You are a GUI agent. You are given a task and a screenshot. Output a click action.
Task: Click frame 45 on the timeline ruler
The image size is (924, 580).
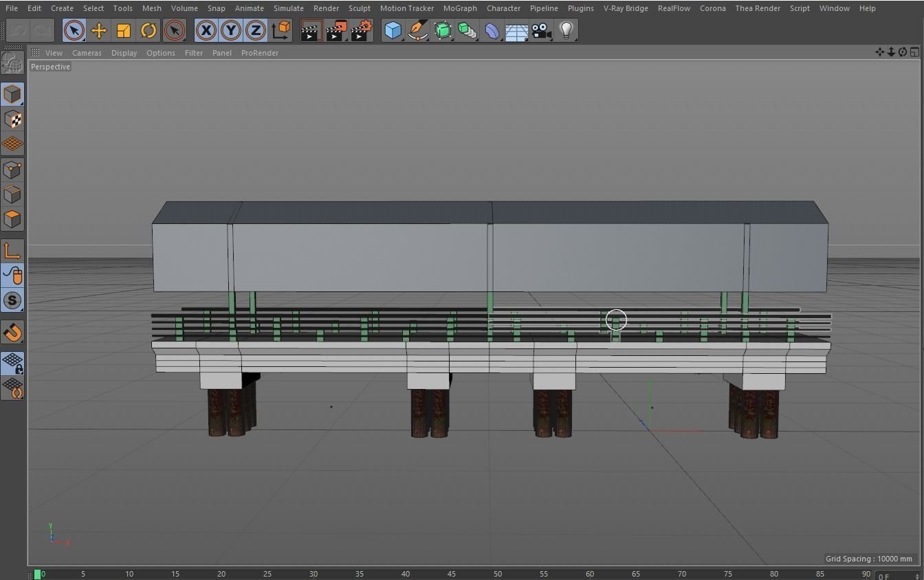point(451,574)
